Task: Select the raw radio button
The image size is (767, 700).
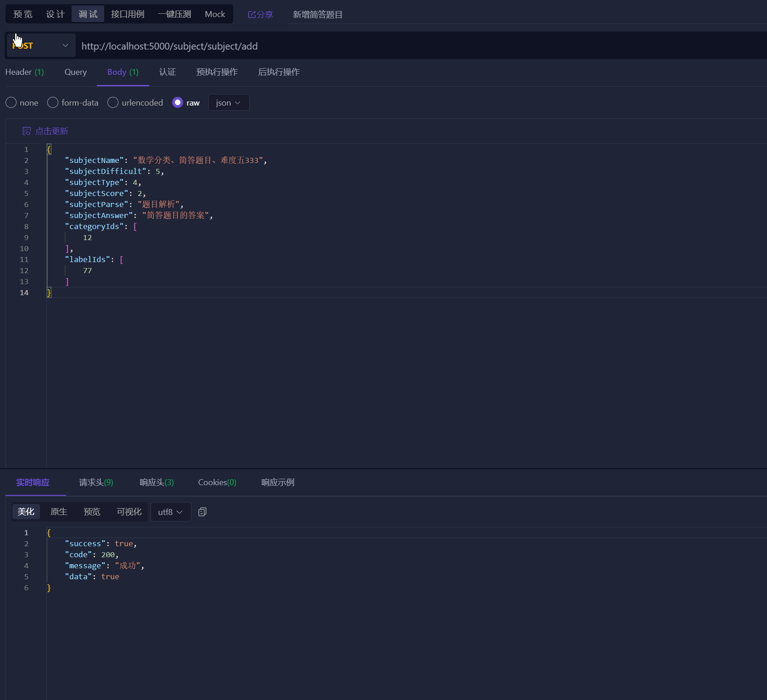Action: 178,102
